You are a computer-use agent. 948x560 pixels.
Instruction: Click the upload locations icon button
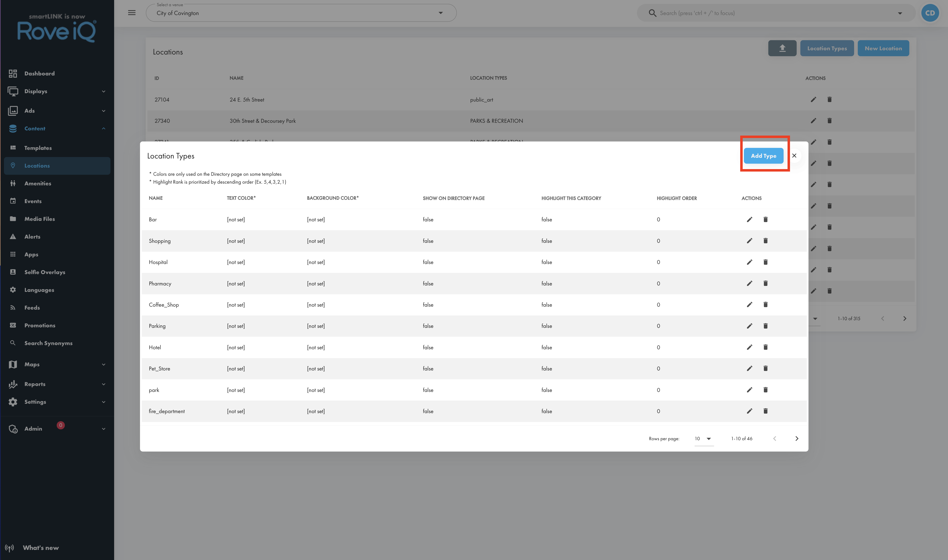[x=782, y=48]
